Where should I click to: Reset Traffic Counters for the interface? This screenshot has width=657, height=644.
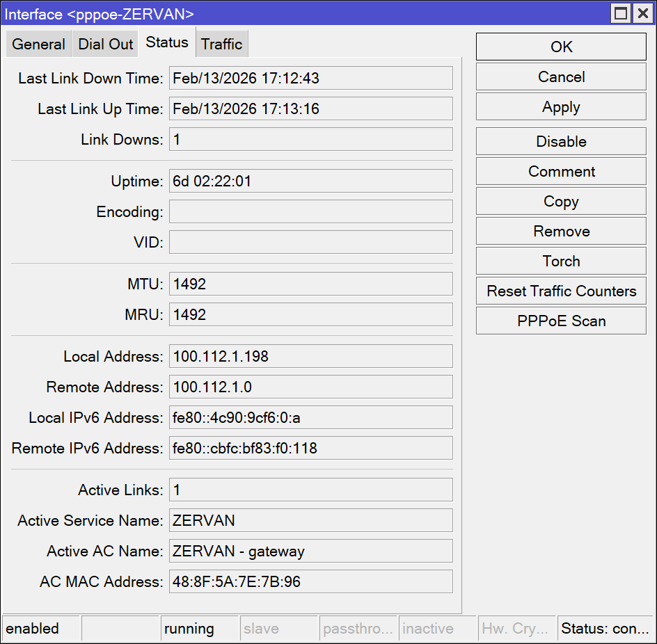[x=561, y=291]
